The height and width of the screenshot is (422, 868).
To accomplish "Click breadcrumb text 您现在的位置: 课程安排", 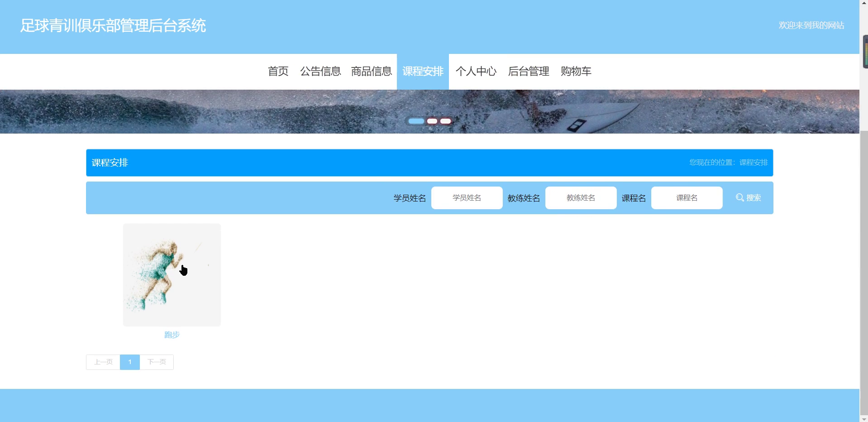I will coord(729,163).
